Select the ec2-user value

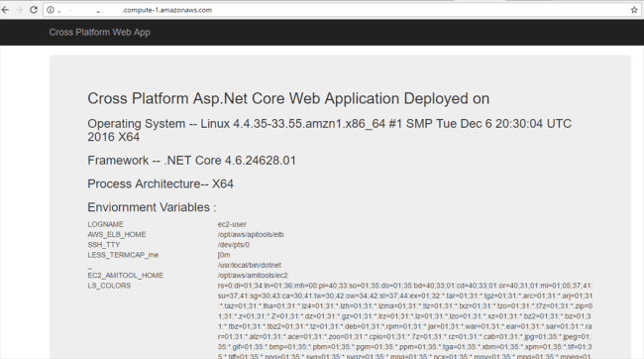pyautogui.click(x=232, y=224)
